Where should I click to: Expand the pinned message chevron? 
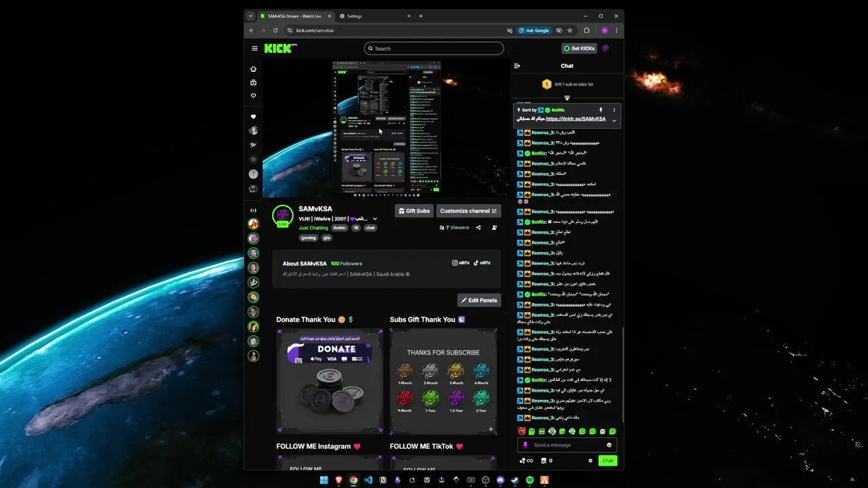pos(614,121)
